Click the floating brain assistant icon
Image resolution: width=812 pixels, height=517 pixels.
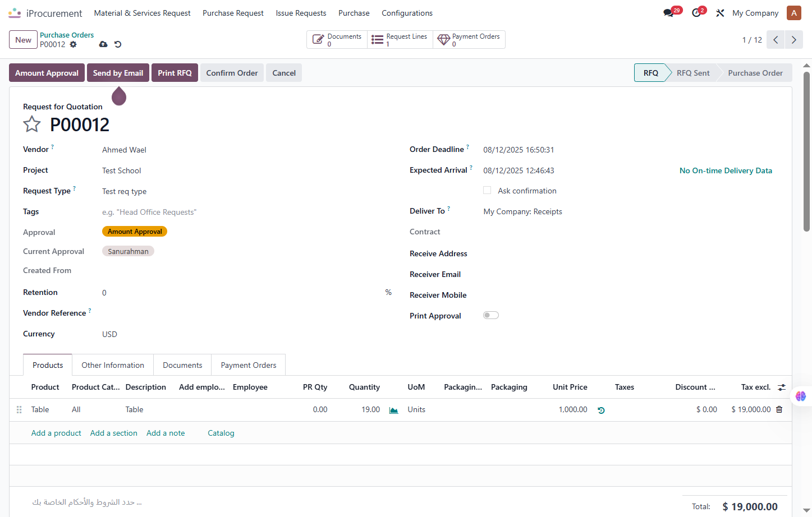(x=801, y=396)
